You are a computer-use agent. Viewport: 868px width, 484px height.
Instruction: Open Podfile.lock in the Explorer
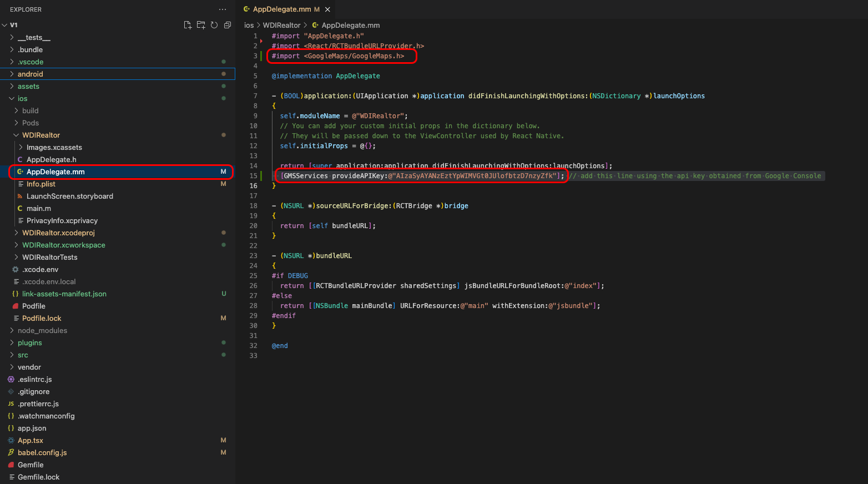[42, 319]
